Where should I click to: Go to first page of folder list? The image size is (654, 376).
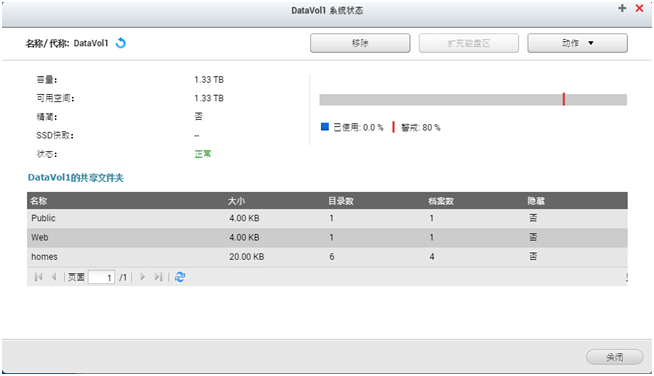[38, 277]
